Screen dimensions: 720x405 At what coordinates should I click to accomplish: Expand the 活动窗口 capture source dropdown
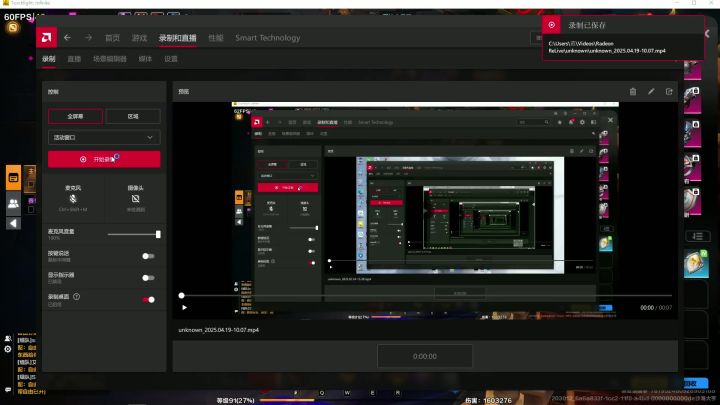(104, 137)
